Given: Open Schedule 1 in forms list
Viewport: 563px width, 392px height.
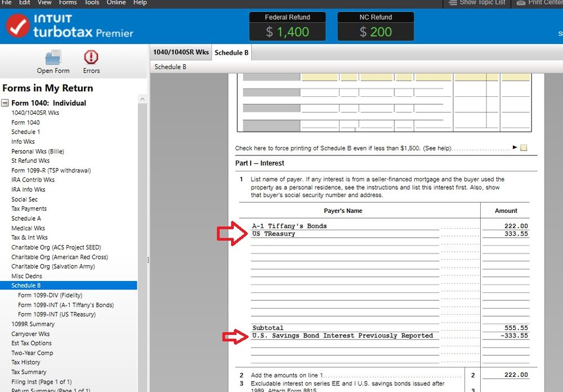Looking at the screenshot, I should pos(26,132).
